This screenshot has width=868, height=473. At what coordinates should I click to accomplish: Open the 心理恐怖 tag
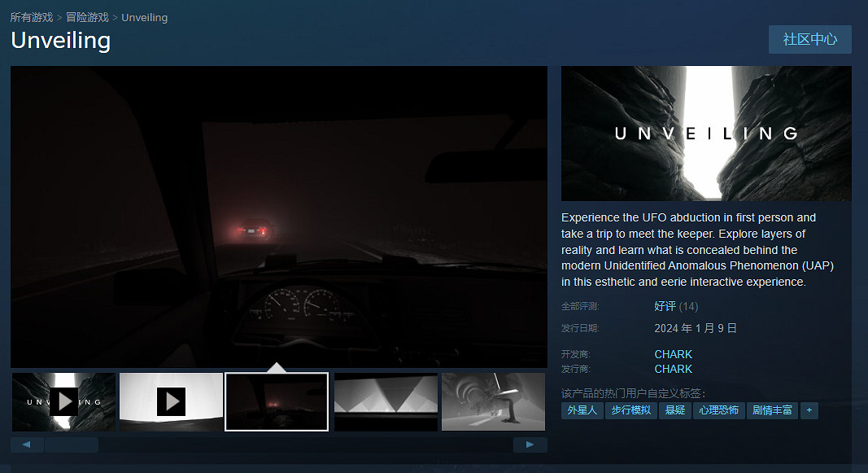[718, 410]
